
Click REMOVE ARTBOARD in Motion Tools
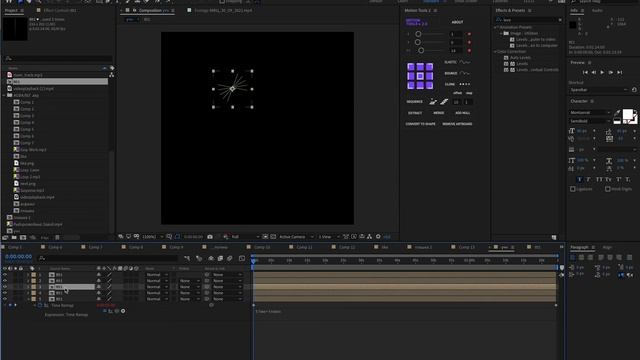[457, 124]
